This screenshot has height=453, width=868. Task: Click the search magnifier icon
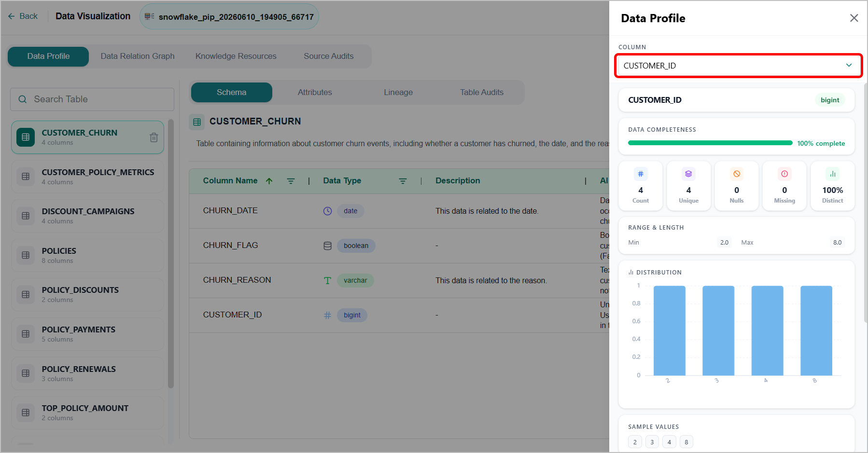coord(22,99)
